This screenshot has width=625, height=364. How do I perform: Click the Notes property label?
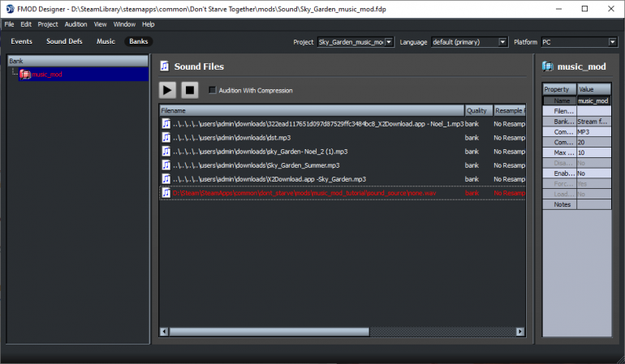coord(559,204)
